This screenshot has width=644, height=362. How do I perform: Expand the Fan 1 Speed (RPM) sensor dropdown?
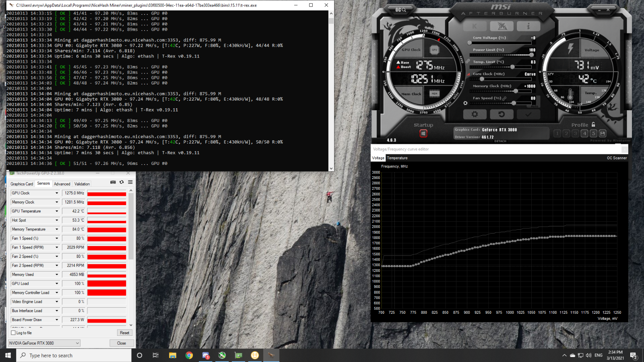point(57,247)
